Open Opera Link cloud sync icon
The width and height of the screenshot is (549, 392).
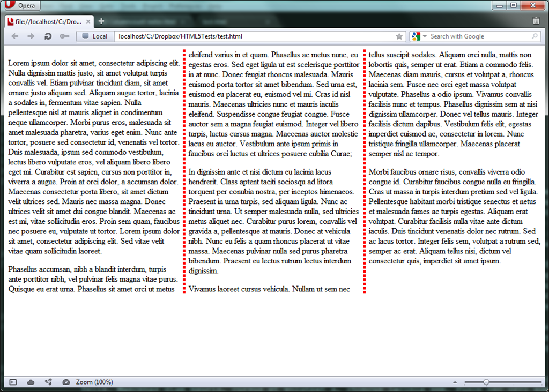[x=31, y=382]
